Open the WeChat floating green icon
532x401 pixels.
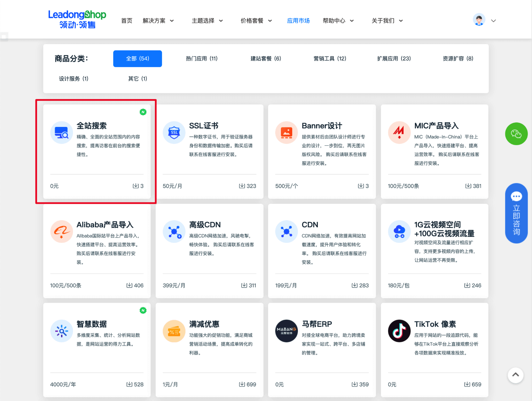point(516,134)
